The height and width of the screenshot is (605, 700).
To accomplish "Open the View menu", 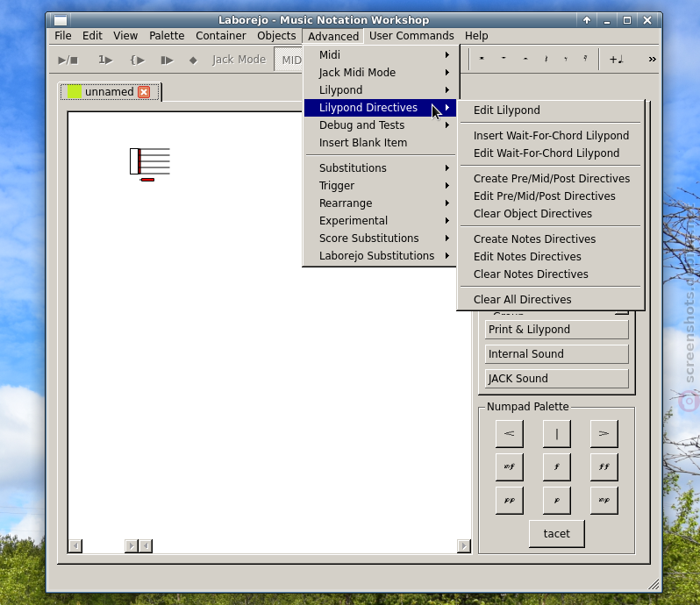I will tap(125, 36).
